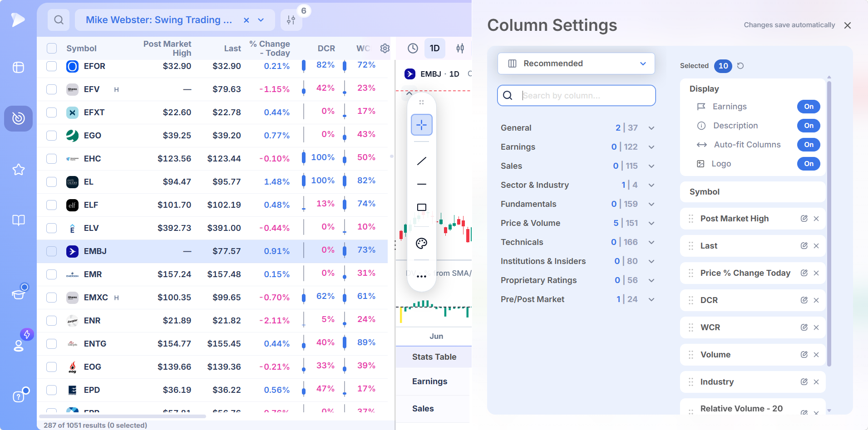The image size is (868, 430).
Task: Open the book icon in left sidebar
Action: [18, 220]
